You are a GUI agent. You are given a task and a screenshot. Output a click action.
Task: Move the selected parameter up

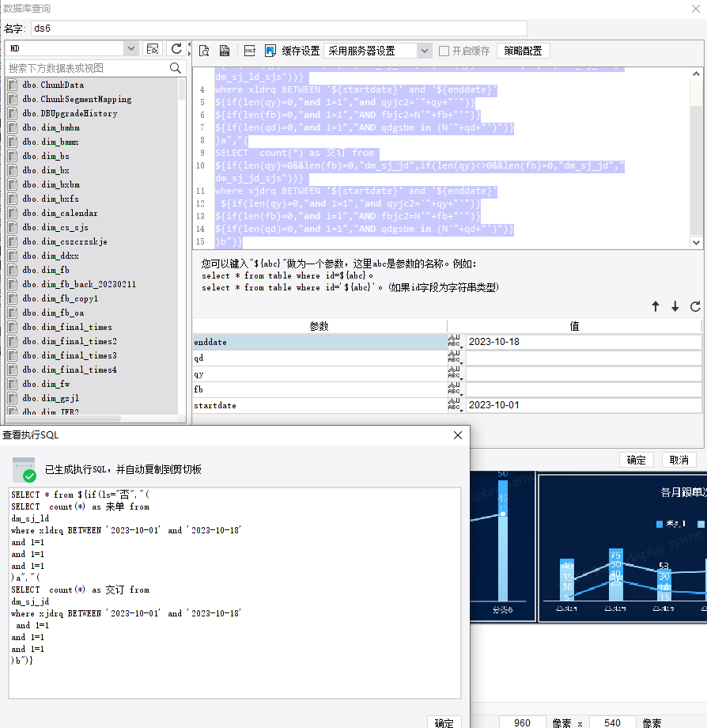(x=656, y=306)
